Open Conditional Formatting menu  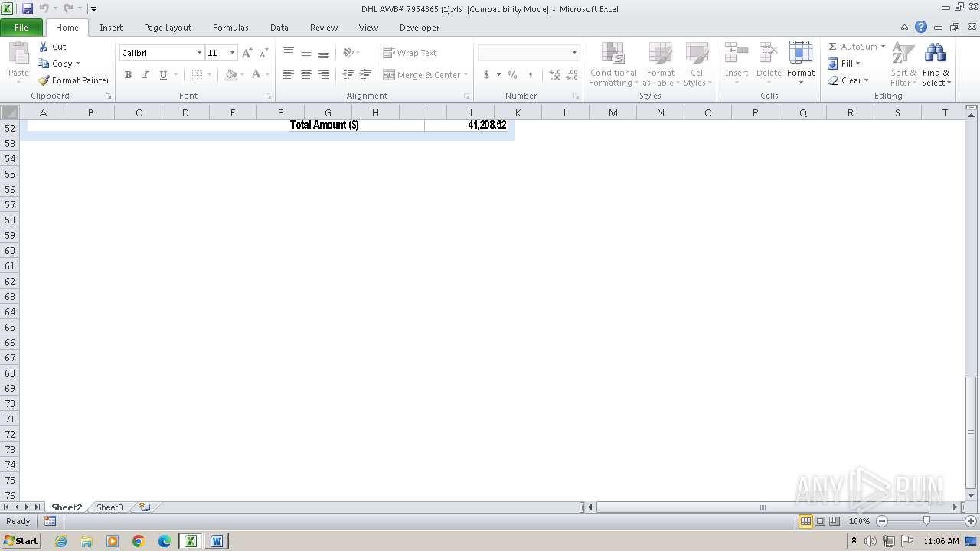click(612, 64)
